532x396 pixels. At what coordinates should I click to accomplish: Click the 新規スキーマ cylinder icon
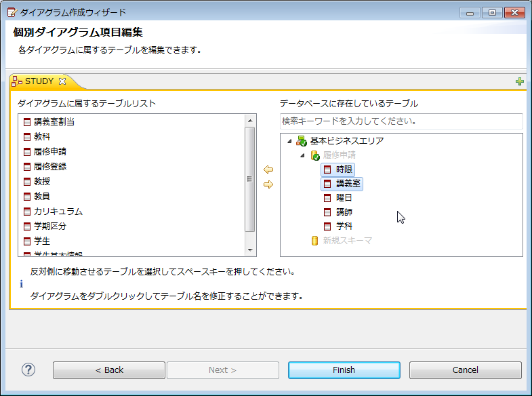point(314,241)
